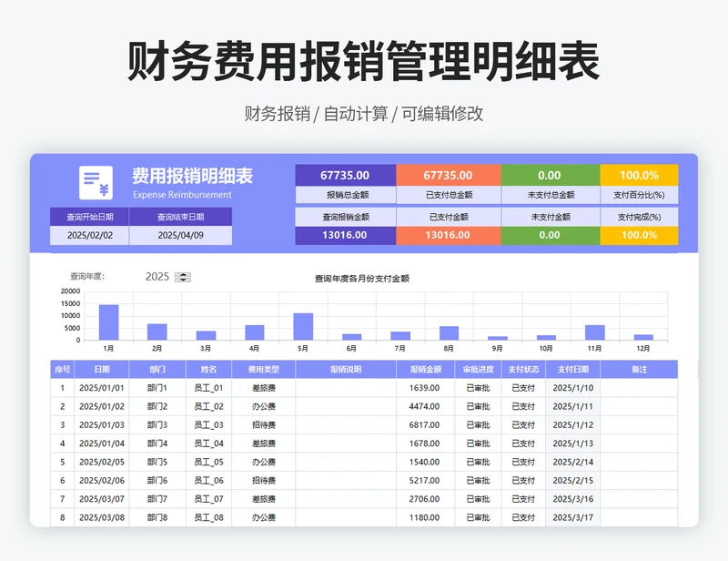Select the query year value 2025
The height and width of the screenshot is (561, 728).
157,277
